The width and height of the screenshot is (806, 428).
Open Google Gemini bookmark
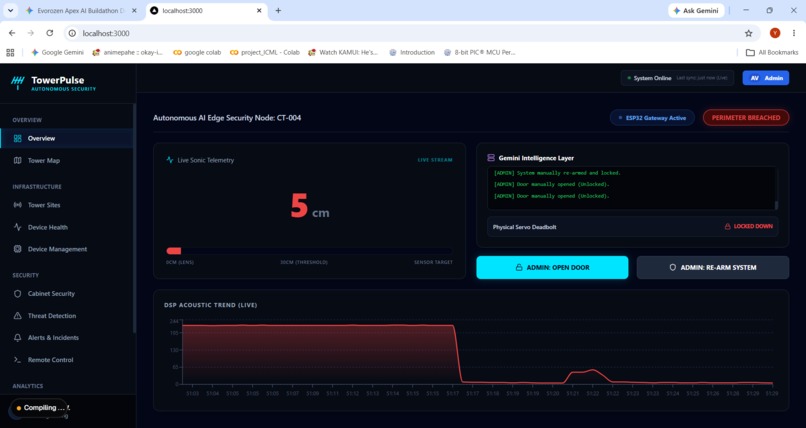58,52
